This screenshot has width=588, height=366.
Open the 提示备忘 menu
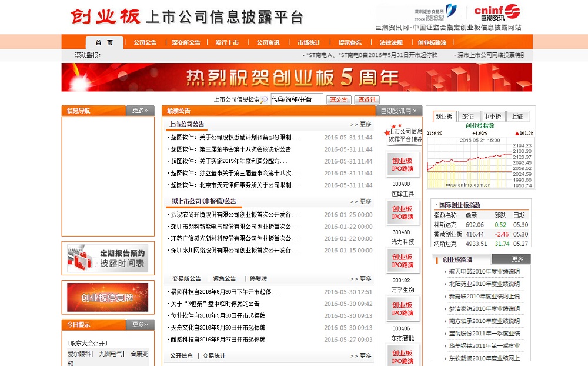click(350, 43)
